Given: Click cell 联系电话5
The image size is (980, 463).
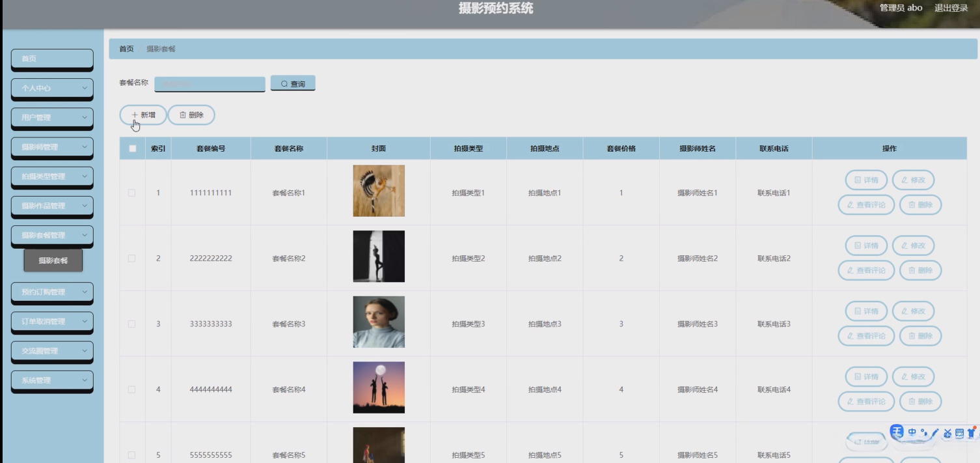Looking at the screenshot, I should click(x=774, y=455).
